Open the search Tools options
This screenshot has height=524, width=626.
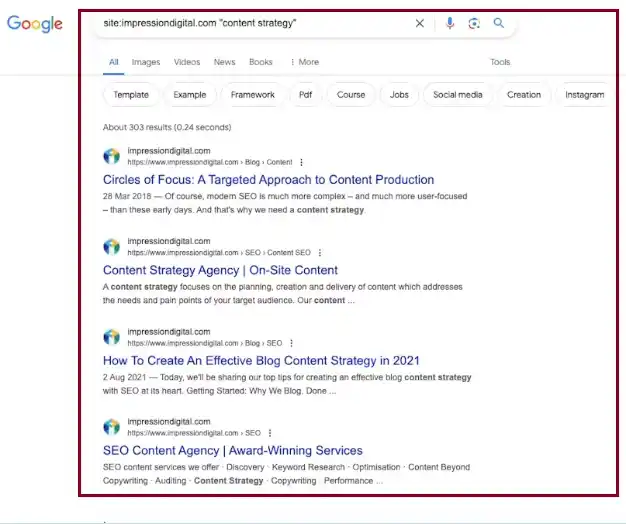pos(500,62)
